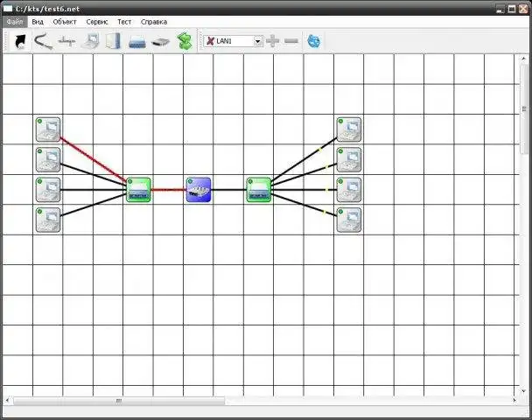
Task: Choose the cable connection tool
Action: [x=44, y=41]
